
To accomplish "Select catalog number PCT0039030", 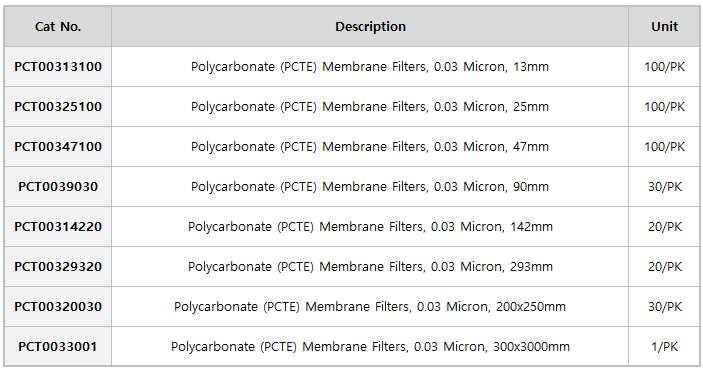I will point(58,187).
